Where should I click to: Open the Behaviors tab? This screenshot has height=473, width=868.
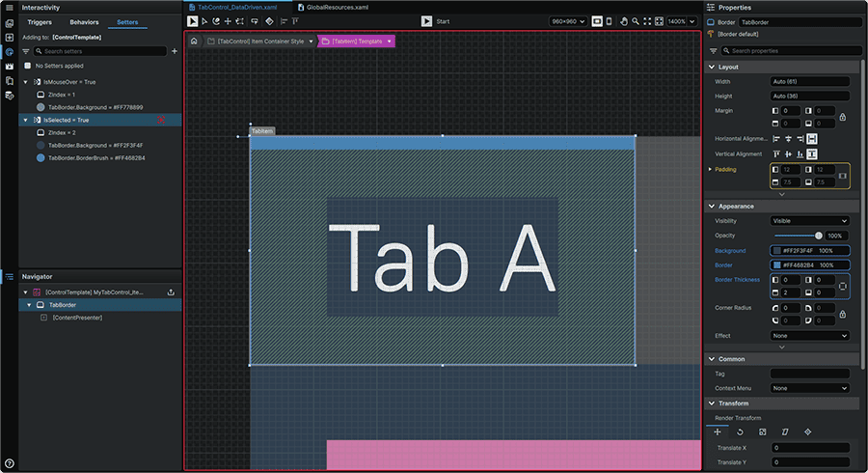click(x=84, y=22)
